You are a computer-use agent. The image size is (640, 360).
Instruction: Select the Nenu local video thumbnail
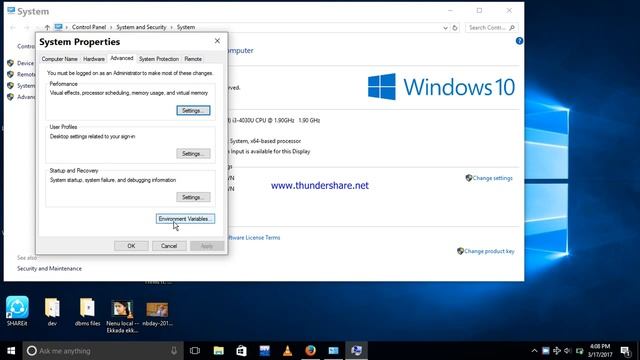click(122, 316)
